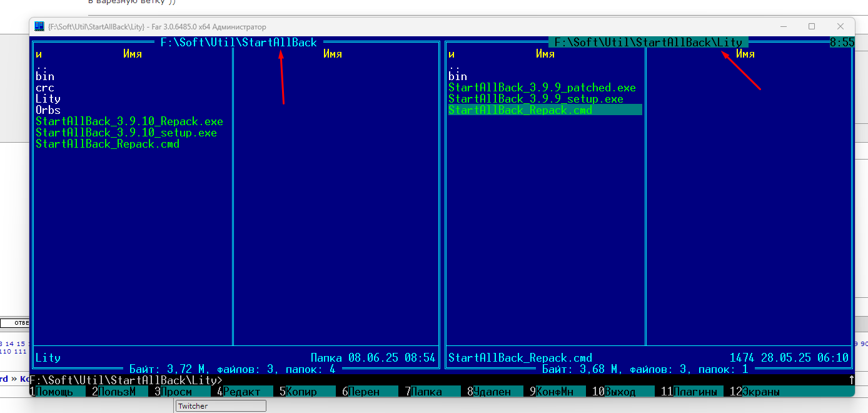Screen dimensions: 868x413
Task: Click the summary Байт: 3,68 М, файлов: 3, папок: 1
Action: coord(645,369)
